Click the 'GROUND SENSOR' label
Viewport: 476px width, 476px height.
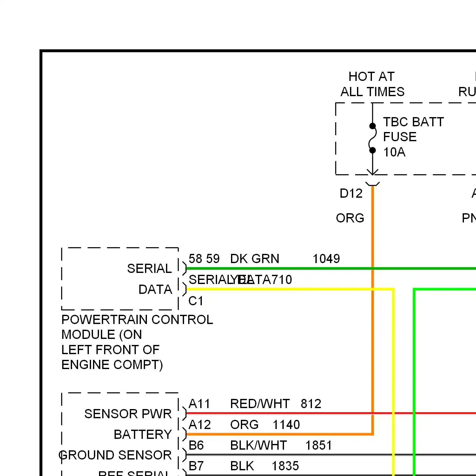[115, 455]
